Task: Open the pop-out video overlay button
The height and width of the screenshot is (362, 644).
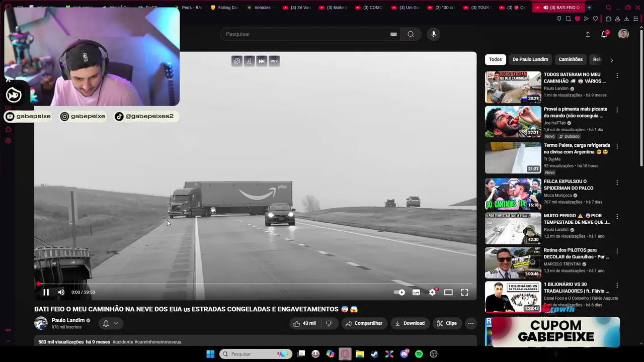Action: 236,61
